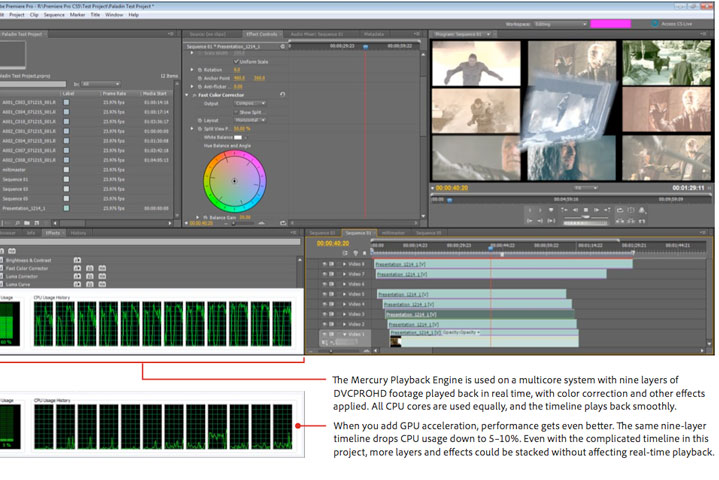Open the Marker menu
This screenshot has width=719, height=480.
pos(77,15)
